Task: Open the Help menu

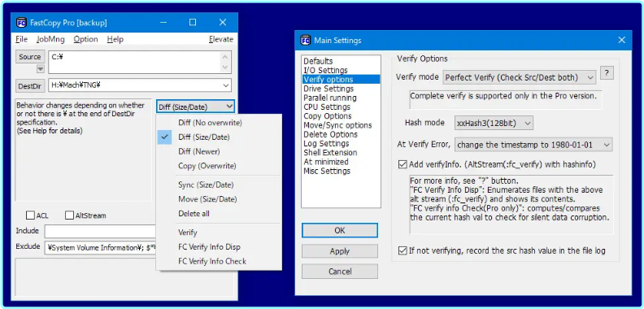Action: click(x=115, y=40)
